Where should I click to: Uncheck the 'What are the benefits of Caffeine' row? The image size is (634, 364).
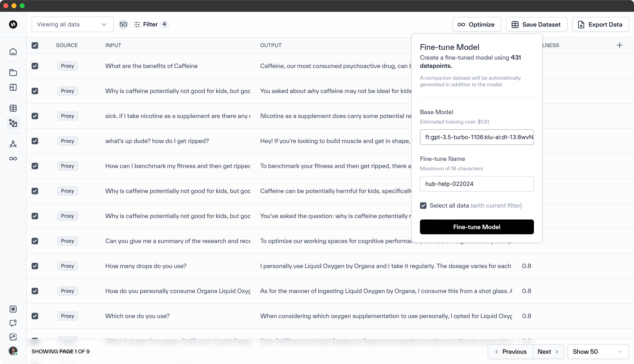(x=35, y=66)
